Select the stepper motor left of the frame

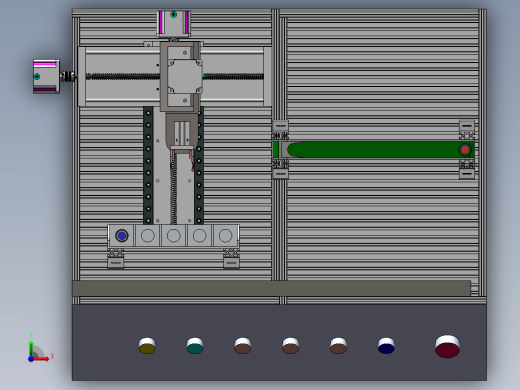tap(46, 76)
